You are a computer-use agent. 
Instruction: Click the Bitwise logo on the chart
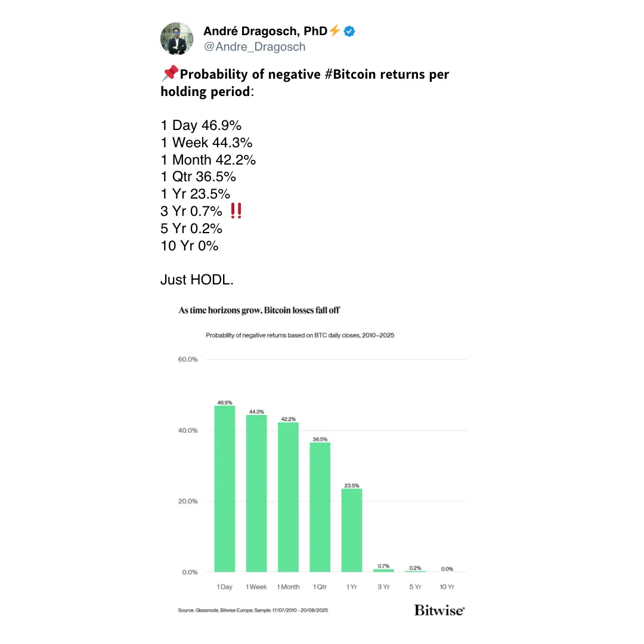point(439,610)
